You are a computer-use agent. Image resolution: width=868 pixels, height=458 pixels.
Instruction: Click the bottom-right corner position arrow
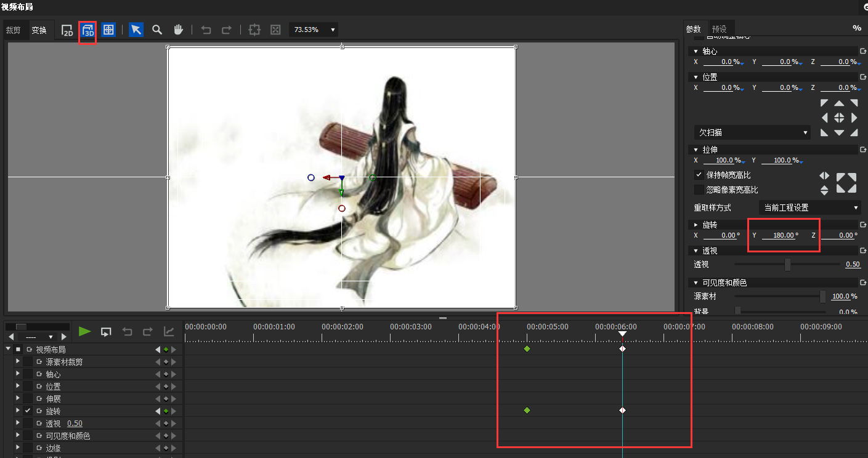pos(854,132)
